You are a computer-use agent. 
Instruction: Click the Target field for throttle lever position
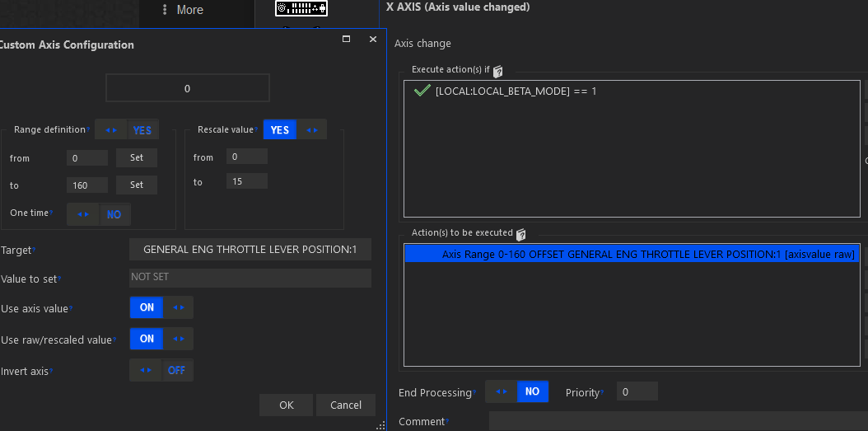250,250
